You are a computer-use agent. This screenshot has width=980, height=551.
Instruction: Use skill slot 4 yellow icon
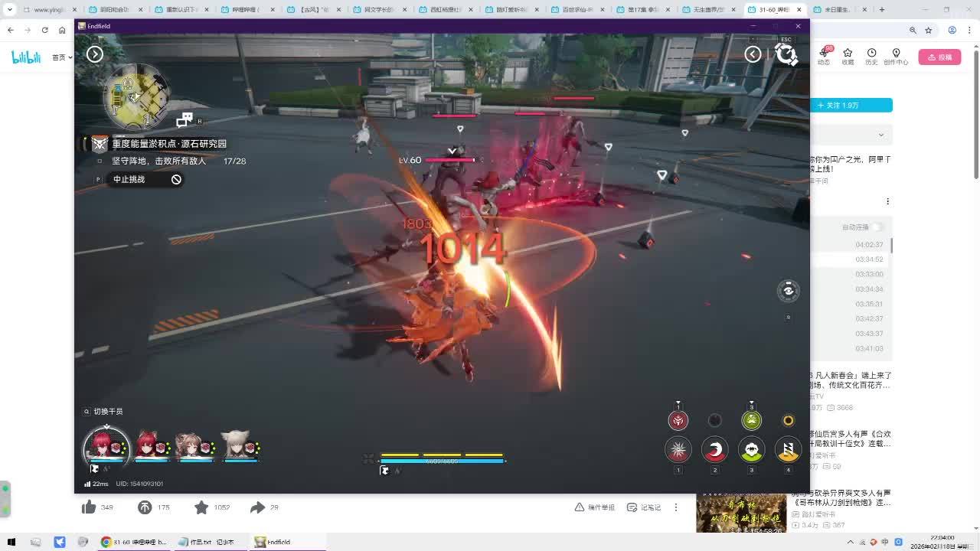[788, 450]
